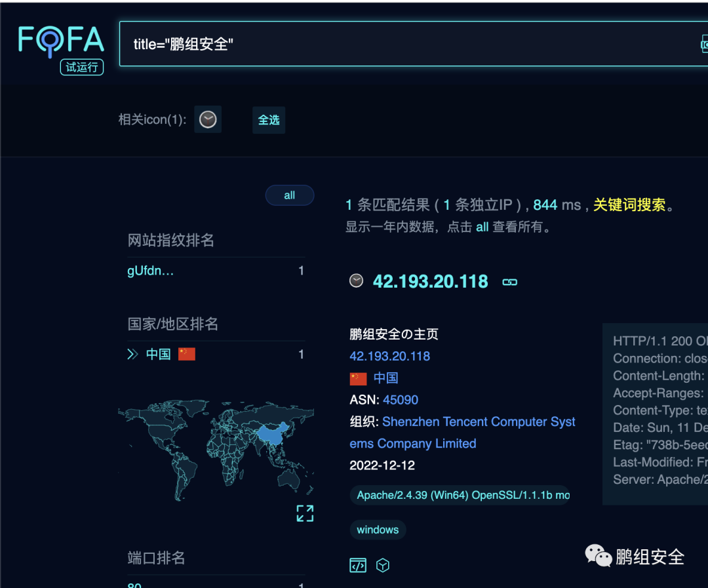Click the China flag in result details

point(358,378)
